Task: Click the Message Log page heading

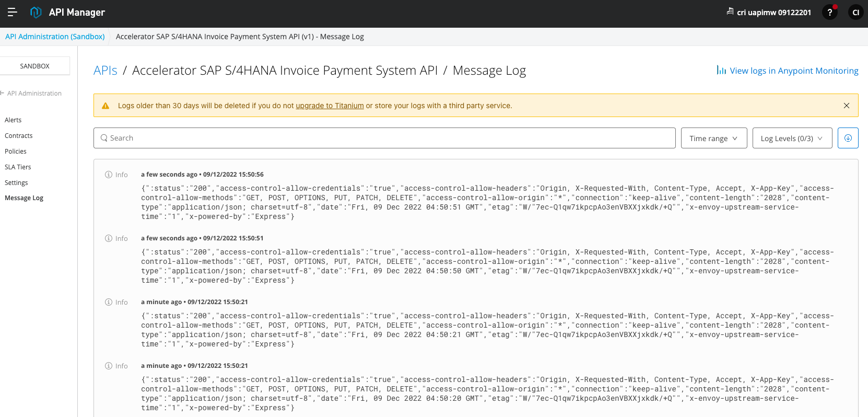Action: pos(489,71)
